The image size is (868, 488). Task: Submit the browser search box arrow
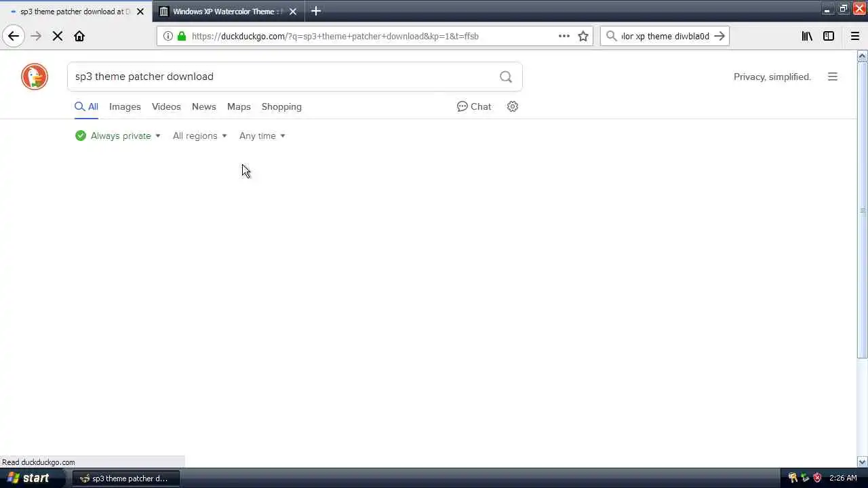[719, 36]
